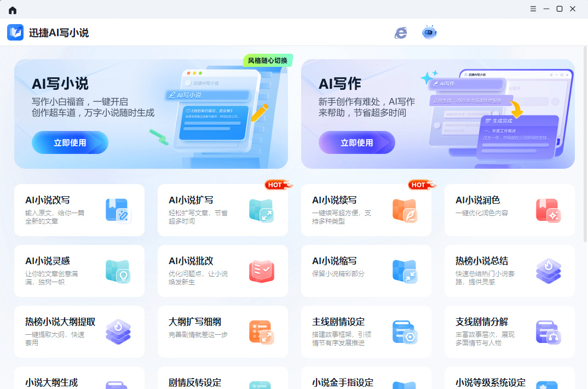Open AI小说续写 card title
The height and width of the screenshot is (389, 588).
335,200
